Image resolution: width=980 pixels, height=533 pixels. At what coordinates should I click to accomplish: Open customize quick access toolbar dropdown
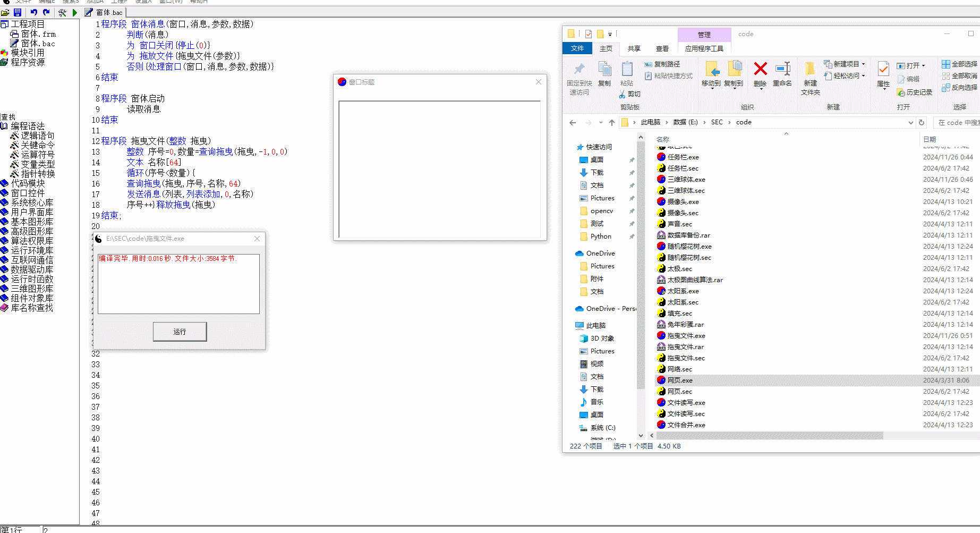click(x=610, y=35)
